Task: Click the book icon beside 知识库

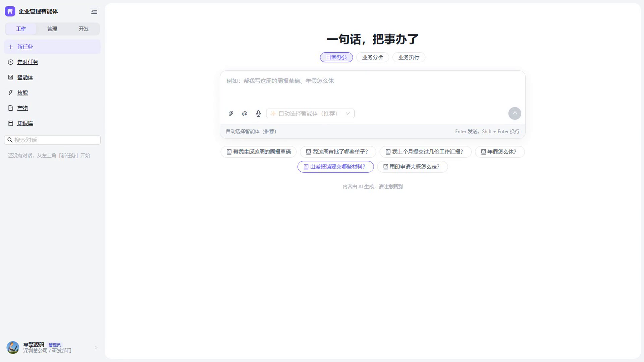Action: tap(11, 123)
